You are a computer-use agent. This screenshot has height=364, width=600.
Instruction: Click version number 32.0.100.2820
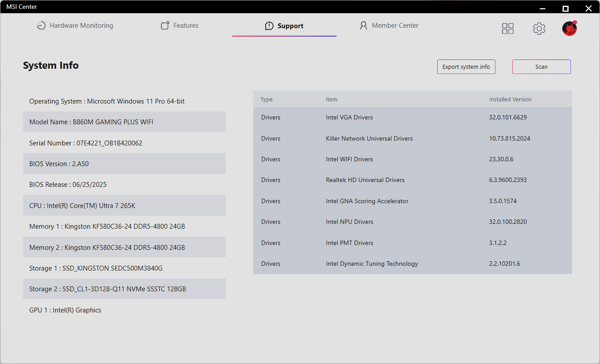[x=508, y=222]
